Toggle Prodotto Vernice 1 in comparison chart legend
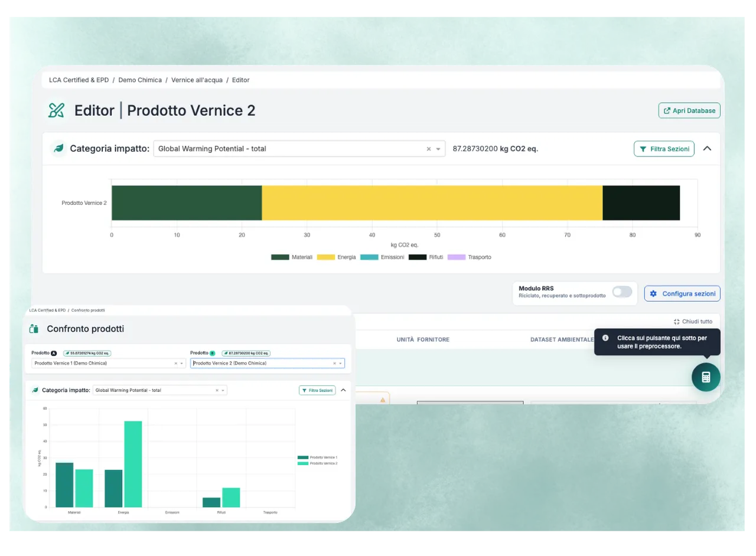 click(x=317, y=457)
